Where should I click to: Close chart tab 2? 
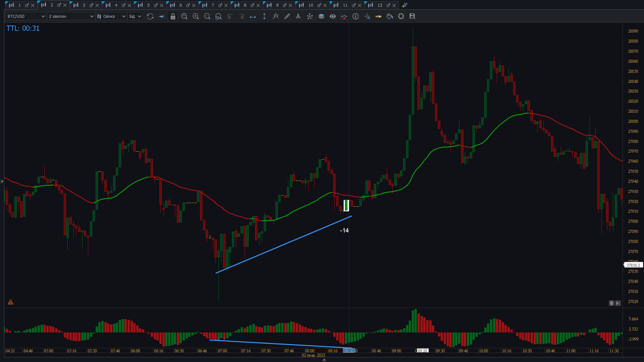[x=65, y=5]
